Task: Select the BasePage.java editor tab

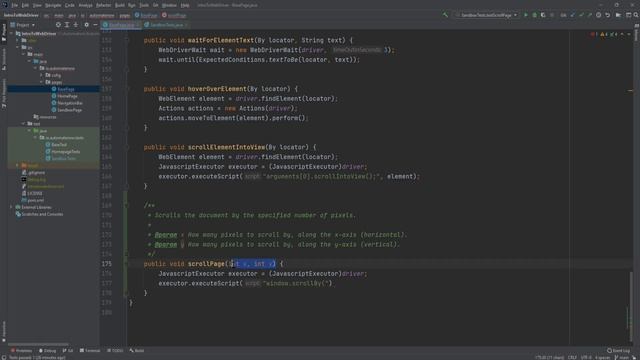Action: (121, 25)
